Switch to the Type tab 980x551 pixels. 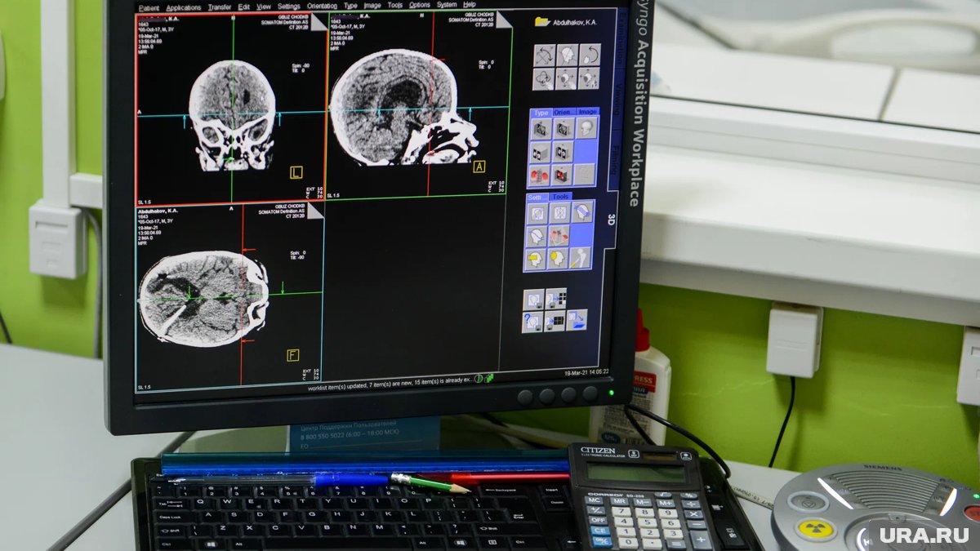click(540, 113)
